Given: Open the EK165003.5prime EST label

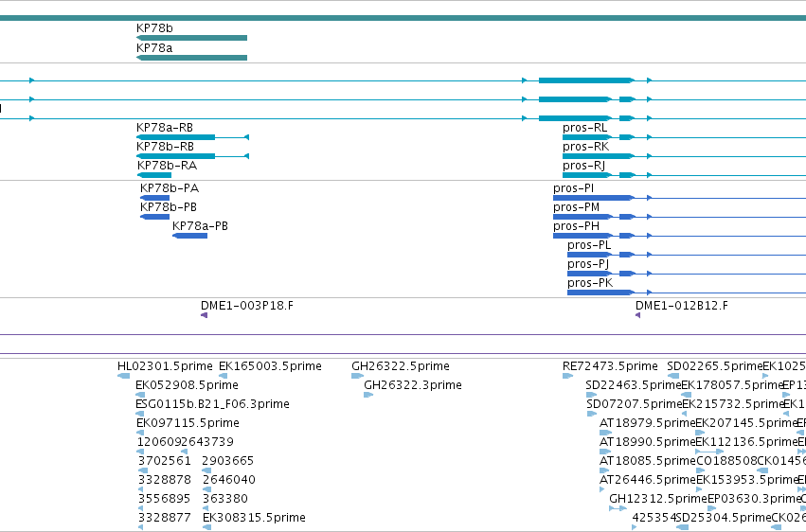Looking at the screenshot, I should click(x=270, y=366).
